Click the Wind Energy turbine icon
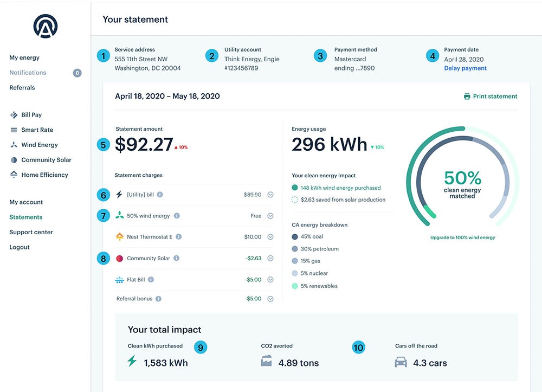This screenshot has height=392, width=542. click(x=14, y=145)
